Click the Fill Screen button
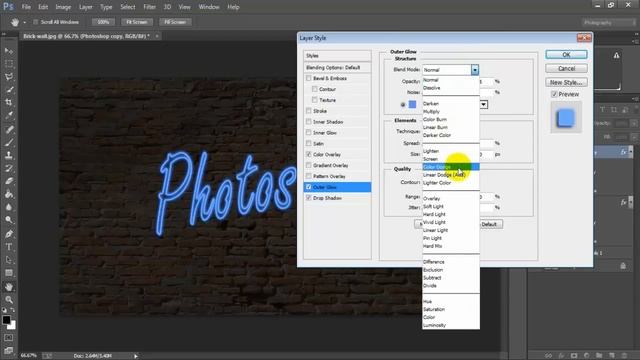 pos(175,22)
